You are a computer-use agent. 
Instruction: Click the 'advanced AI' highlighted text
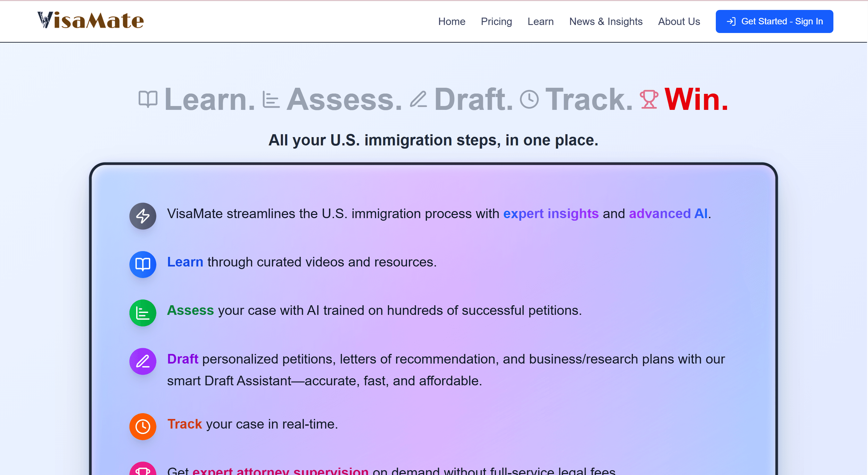coord(668,214)
